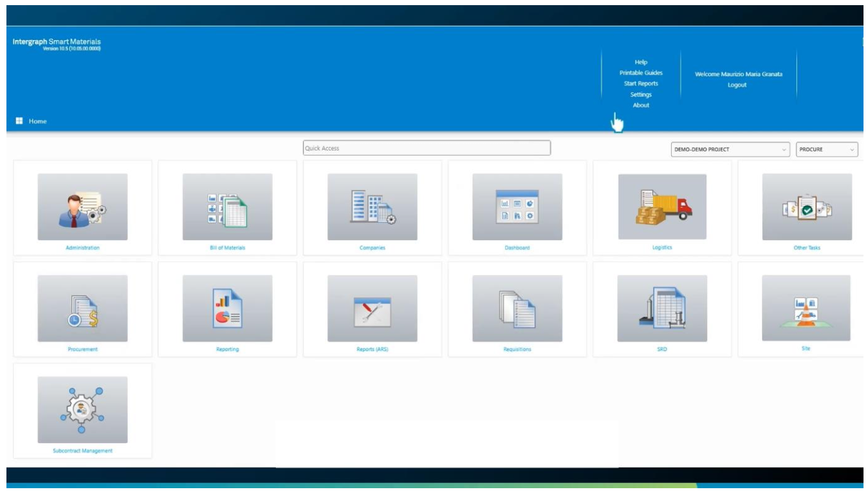
Task: Open the Logistics truck icon
Action: 662,207
